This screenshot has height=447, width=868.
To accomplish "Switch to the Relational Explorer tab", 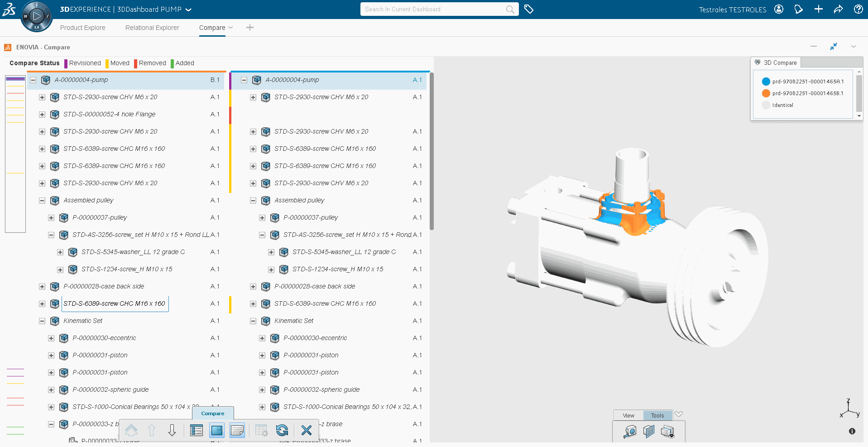I will [152, 28].
